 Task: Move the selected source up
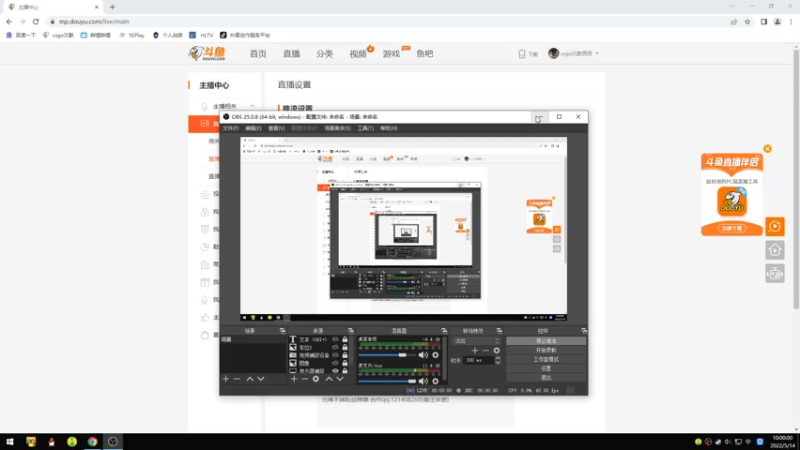click(329, 379)
